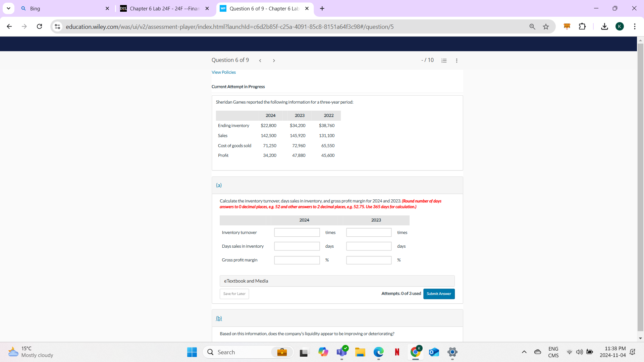
Task: Click the View Policies link
Action: pyautogui.click(x=223, y=72)
